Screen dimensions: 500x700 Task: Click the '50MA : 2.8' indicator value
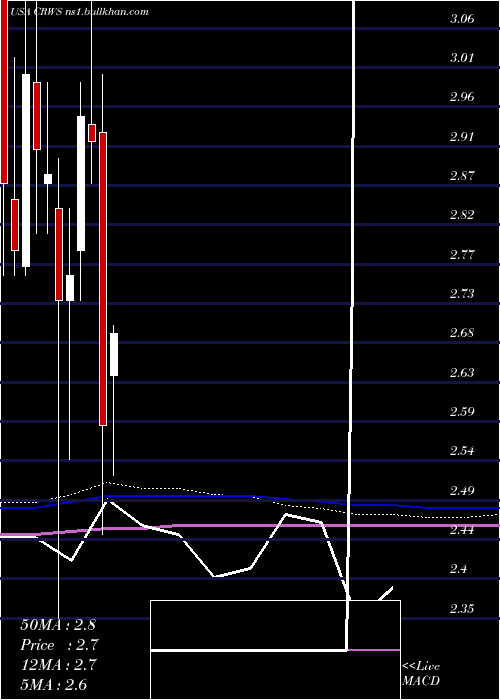click(x=58, y=625)
